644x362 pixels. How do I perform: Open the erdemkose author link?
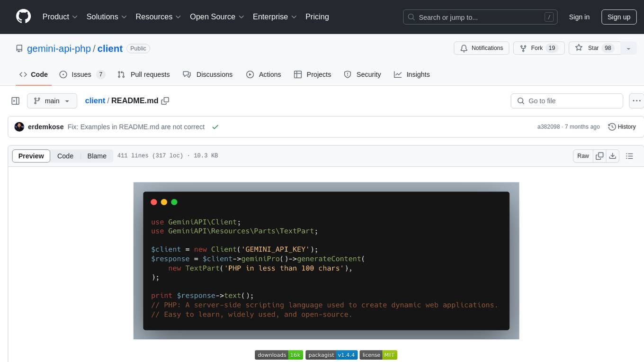46,127
